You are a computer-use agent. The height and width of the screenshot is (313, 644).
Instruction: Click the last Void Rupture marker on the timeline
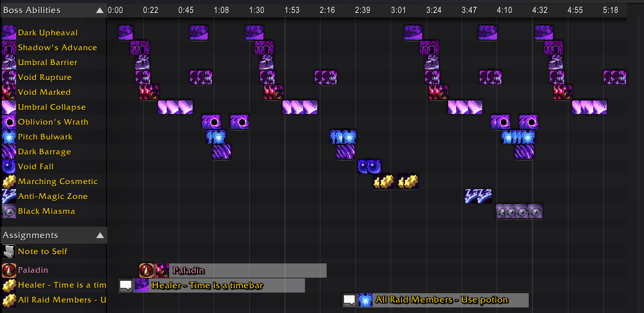pos(615,77)
